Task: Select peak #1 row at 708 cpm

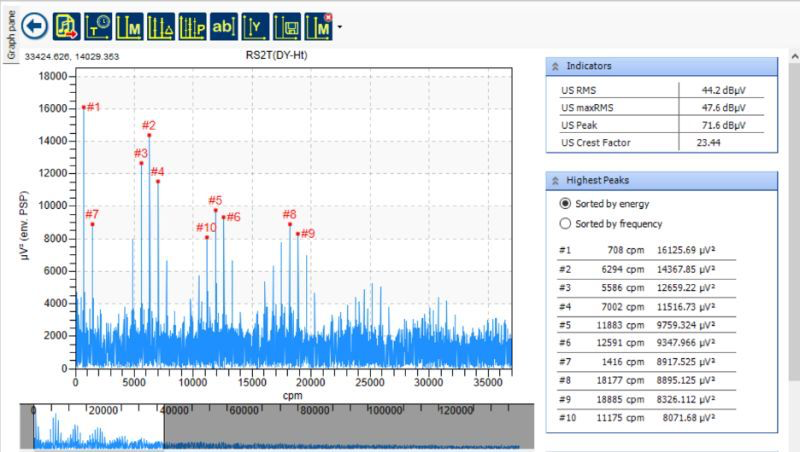Action: tap(646, 250)
